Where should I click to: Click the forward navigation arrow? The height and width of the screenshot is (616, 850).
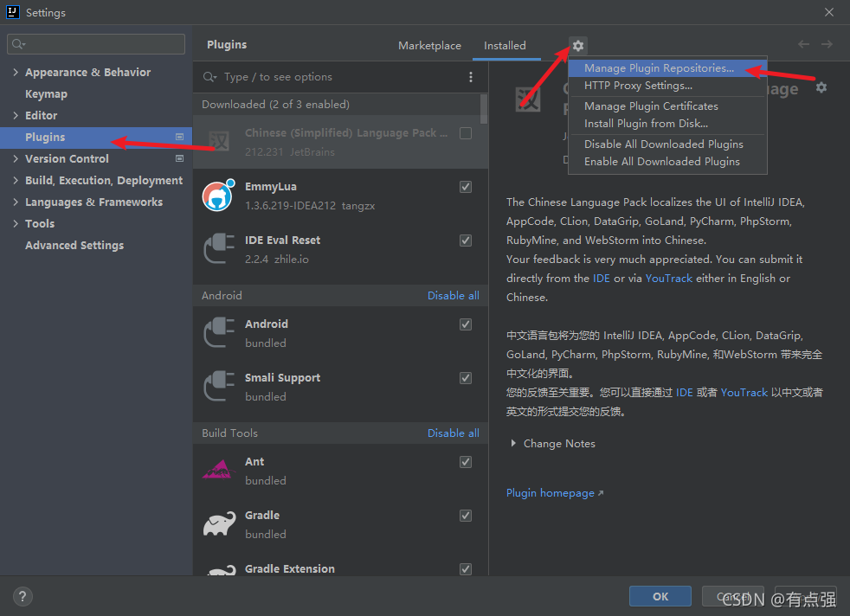[826, 44]
